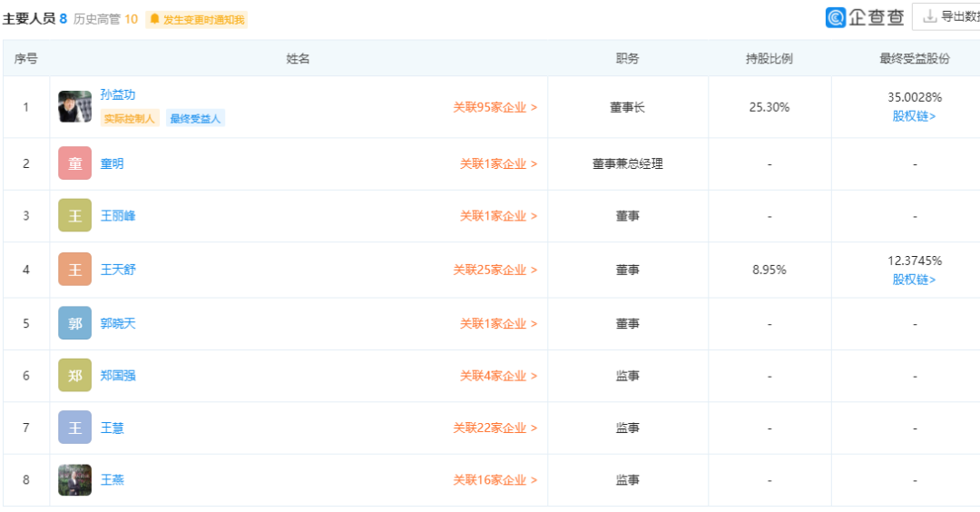Click the 导出数据 download icon
980x512 pixels.
930,17
